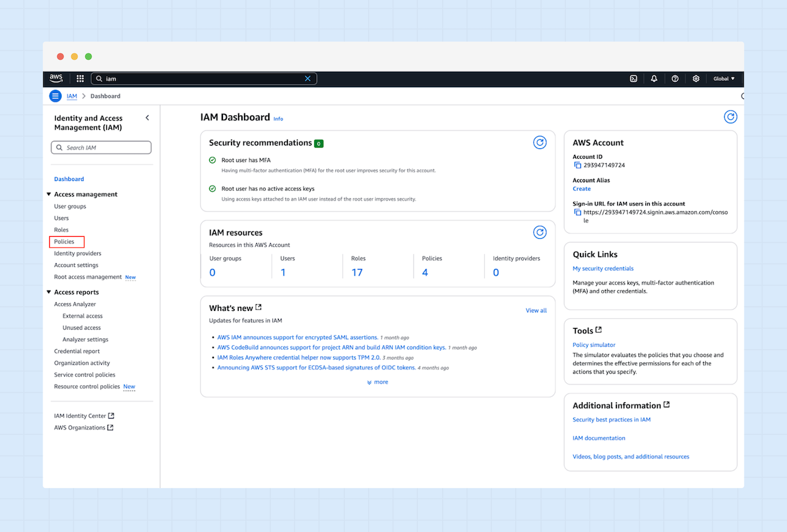Toggle the blue hamburger navigation menu
Image resolution: width=787 pixels, height=532 pixels.
[x=56, y=96]
